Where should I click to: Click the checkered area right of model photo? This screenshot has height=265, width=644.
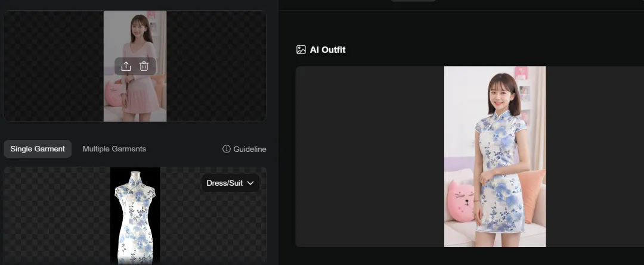(x=216, y=66)
